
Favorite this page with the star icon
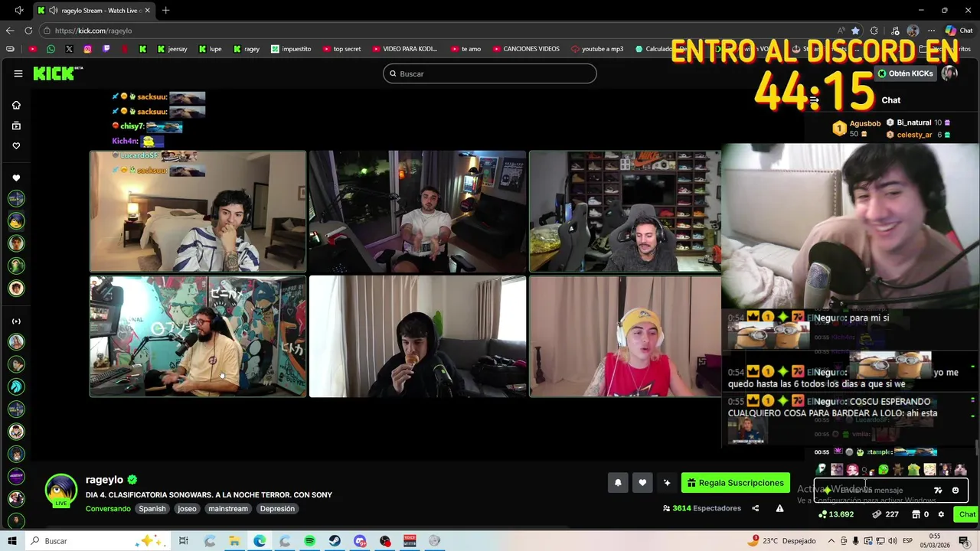[855, 31]
